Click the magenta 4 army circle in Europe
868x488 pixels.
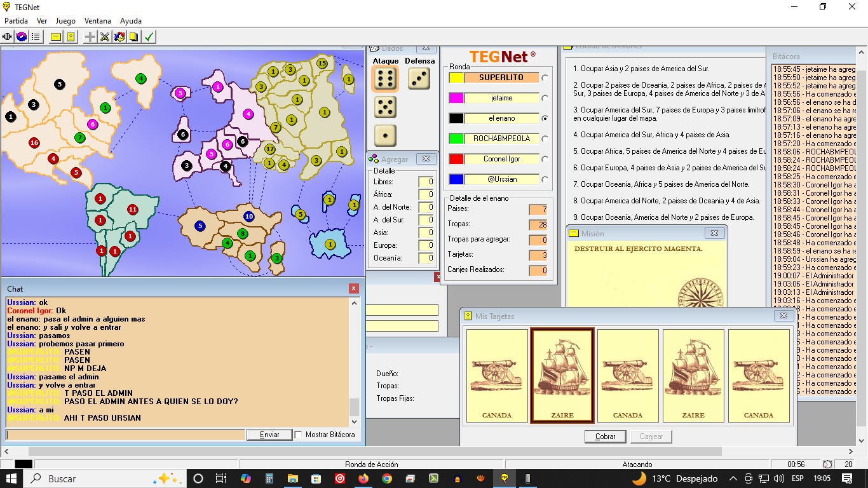(x=248, y=114)
